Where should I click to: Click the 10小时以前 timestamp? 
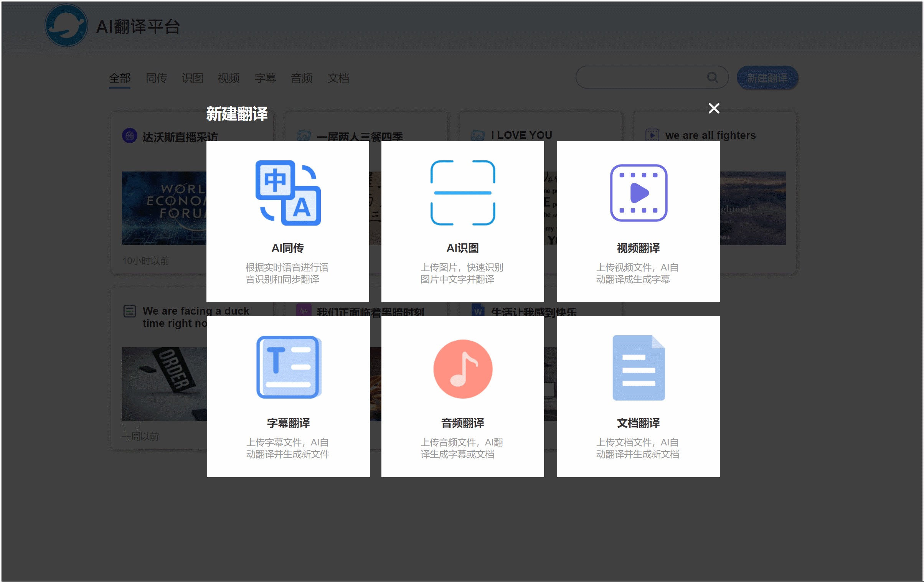click(x=146, y=261)
